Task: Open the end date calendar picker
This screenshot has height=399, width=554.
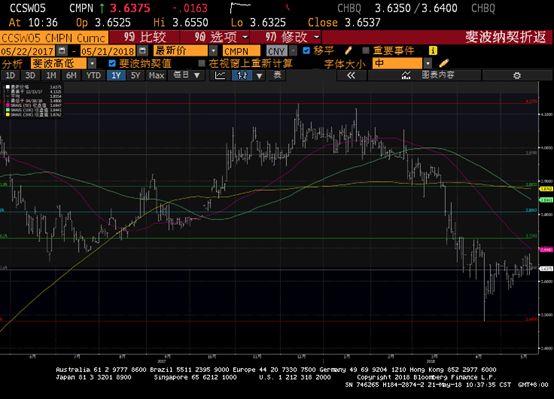Action: (142, 51)
